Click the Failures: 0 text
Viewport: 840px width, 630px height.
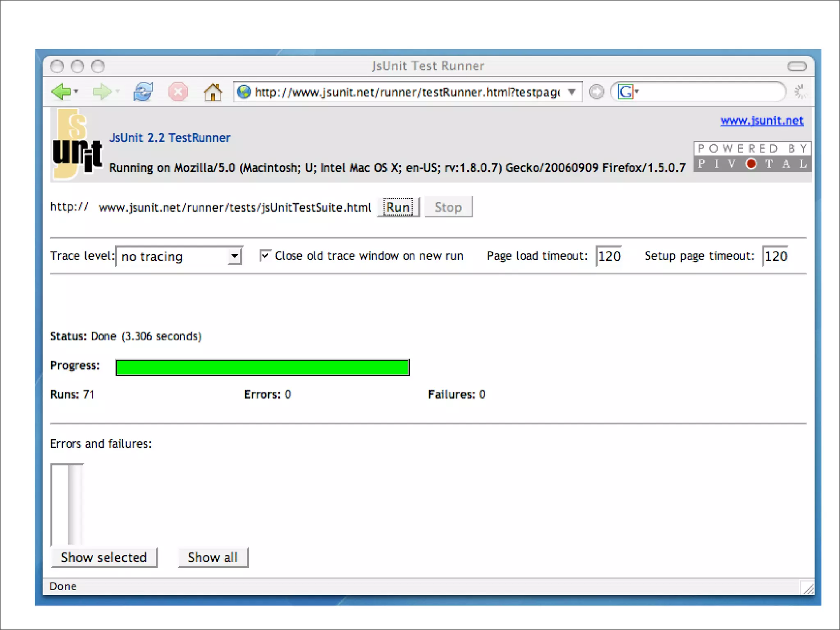[457, 394]
